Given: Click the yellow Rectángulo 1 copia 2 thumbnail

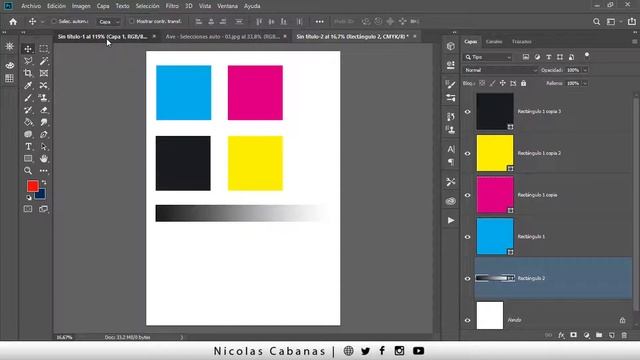Looking at the screenshot, I should pyautogui.click(x=495, y=153).
